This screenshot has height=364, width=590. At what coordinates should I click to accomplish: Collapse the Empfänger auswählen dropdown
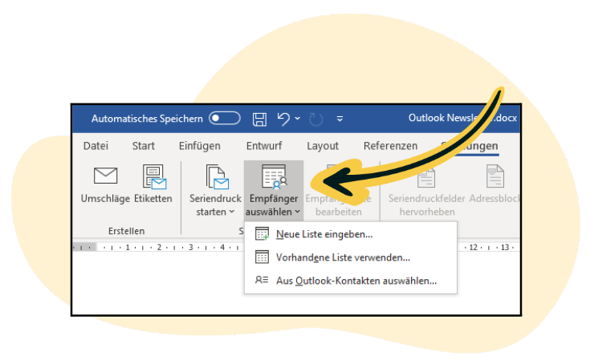pyautogui.click(x=274, y=192)
